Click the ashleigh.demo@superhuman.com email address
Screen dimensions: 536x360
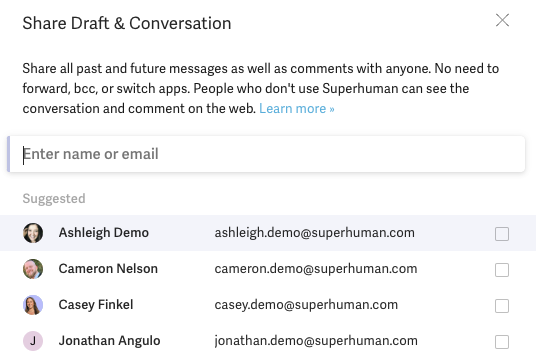click(x=314, y=233)
